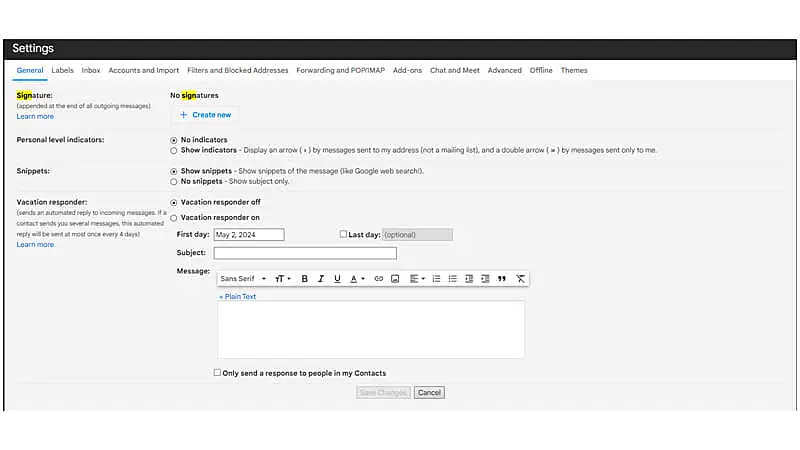Screen dimensions: 800x450
Task: Check the Last day checkbox
Action: point(343,234)
